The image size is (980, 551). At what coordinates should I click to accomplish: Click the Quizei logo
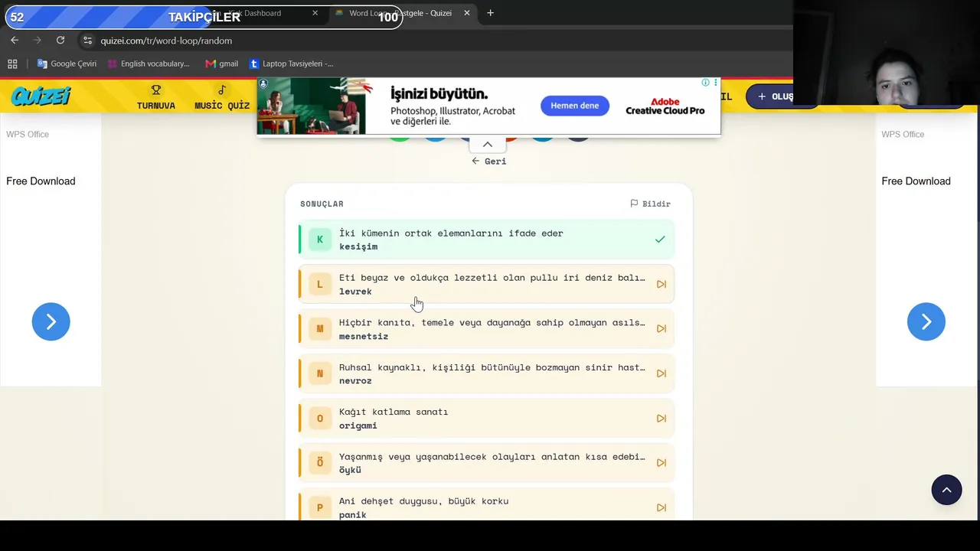[x=41, y=96]
